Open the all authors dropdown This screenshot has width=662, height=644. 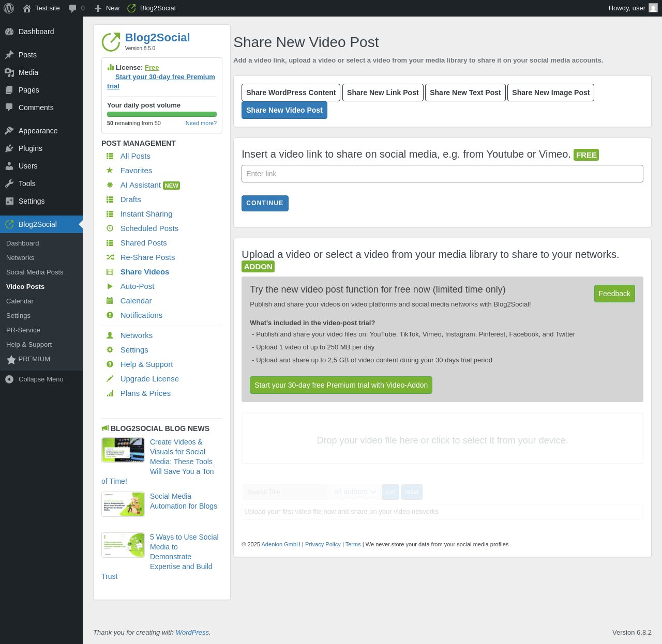pyautogui.click(x=355, y=492)
